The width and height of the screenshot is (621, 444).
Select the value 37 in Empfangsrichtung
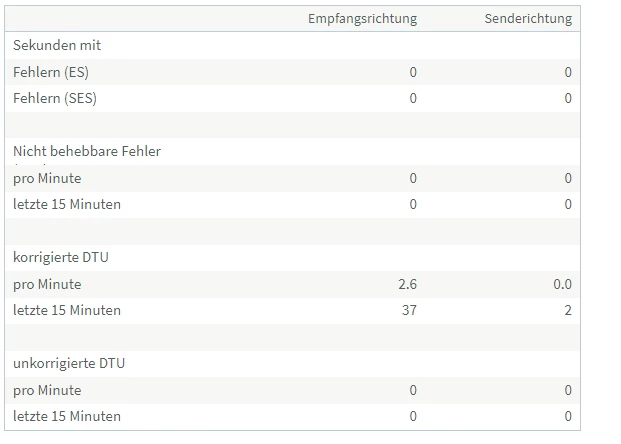point(408,310)
